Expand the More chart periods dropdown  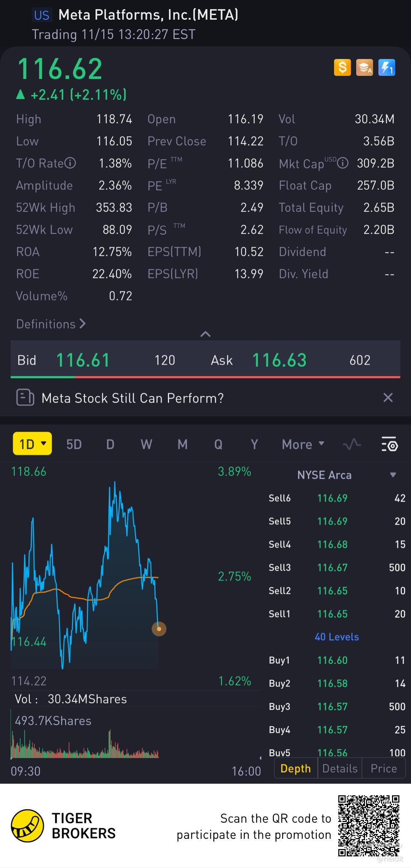click(x=303, y=444)
